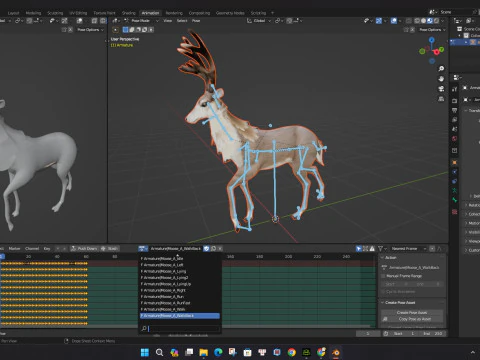
Task: Open the dope sheet filter funnel dropdown
Action: point(382,249)
